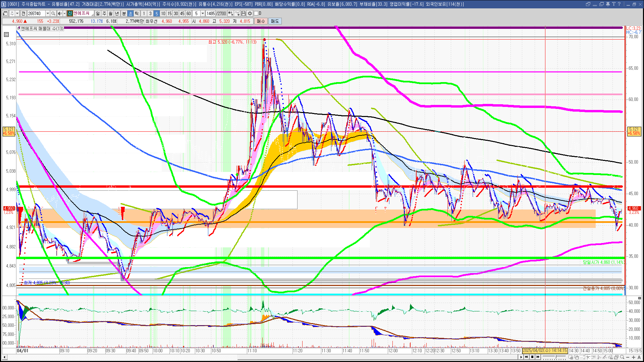The height and width of the screenshot is (362, 644).
Task: Select the 틱 (tick) period toggle
Action: [137, 13]
